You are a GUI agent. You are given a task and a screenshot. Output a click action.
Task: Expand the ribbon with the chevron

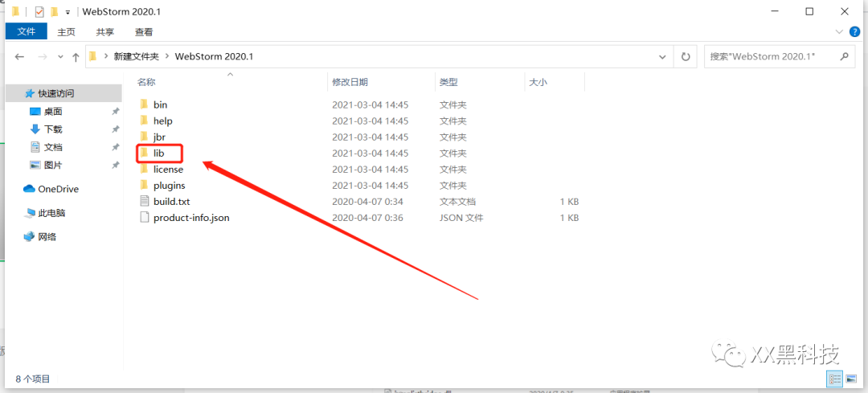click(841, 31)
